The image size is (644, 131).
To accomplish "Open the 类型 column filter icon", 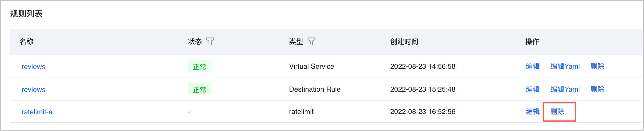I will 311,41.
